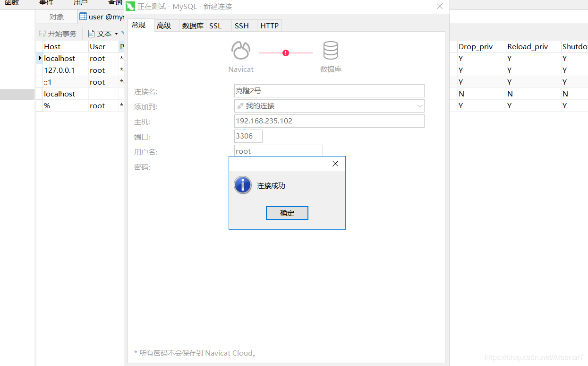Click the User column header

click(103, 46)
